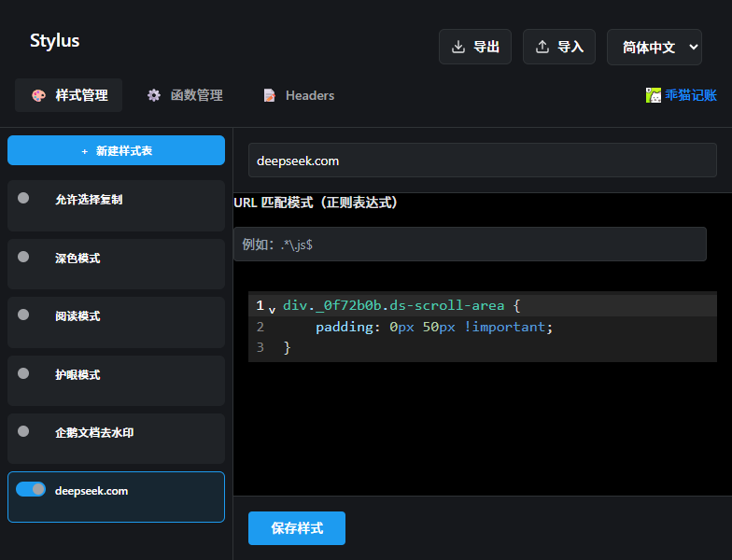732x560 pixels.
Task: Click the closing brace on line 3
Action: pos(287,347)
